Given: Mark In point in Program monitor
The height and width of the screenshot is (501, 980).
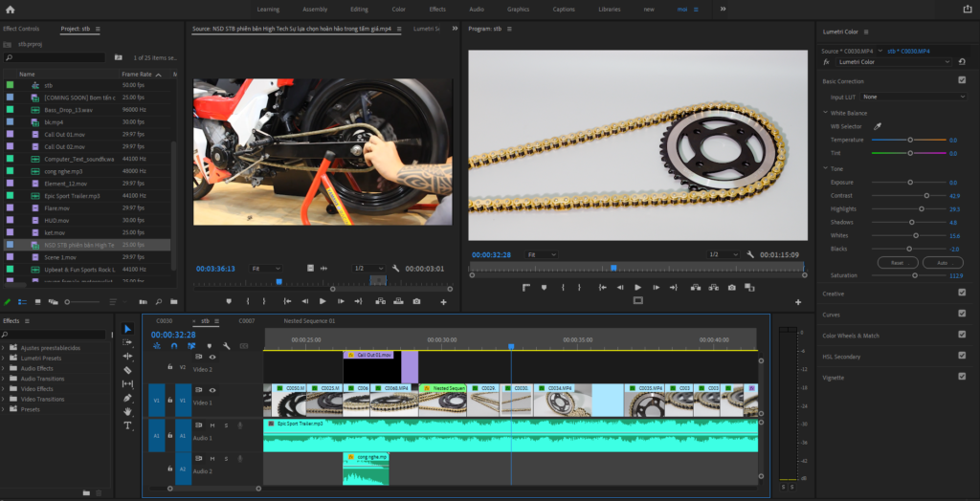Looking at the screenshot, I should (563, 288).
